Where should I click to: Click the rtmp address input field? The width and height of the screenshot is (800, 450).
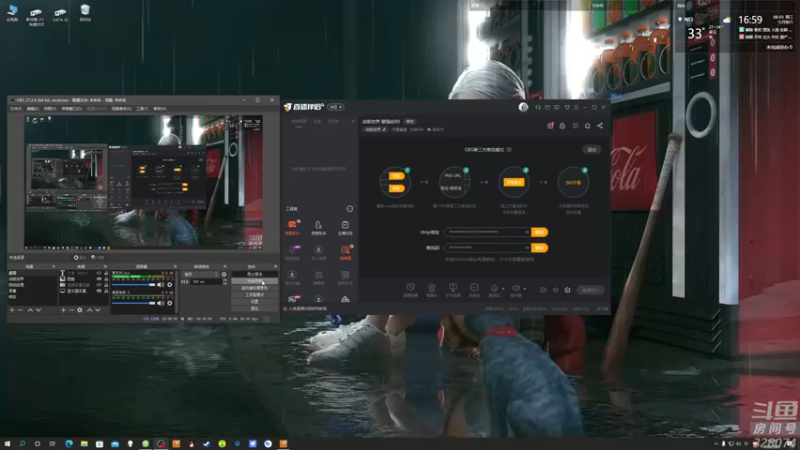point(487,232)
